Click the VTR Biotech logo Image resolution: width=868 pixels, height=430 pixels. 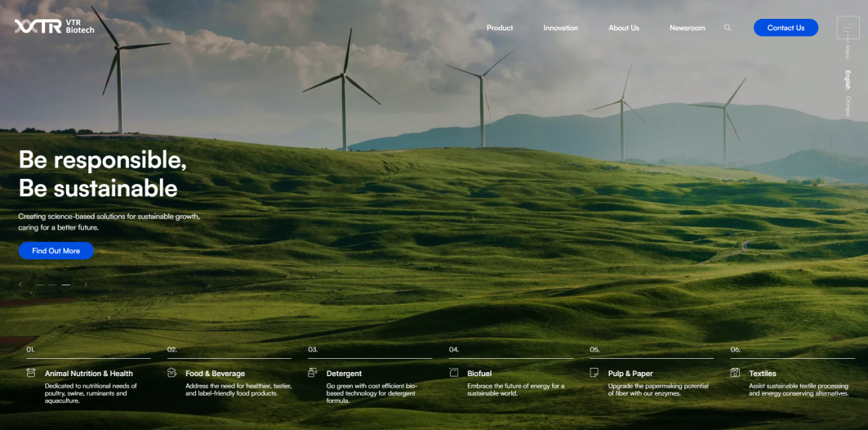(54, 27)
